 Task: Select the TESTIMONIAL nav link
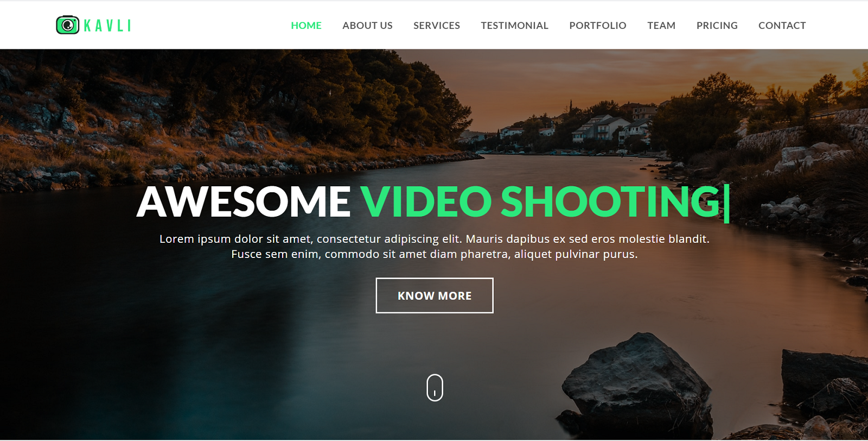[x=514, y=26]
